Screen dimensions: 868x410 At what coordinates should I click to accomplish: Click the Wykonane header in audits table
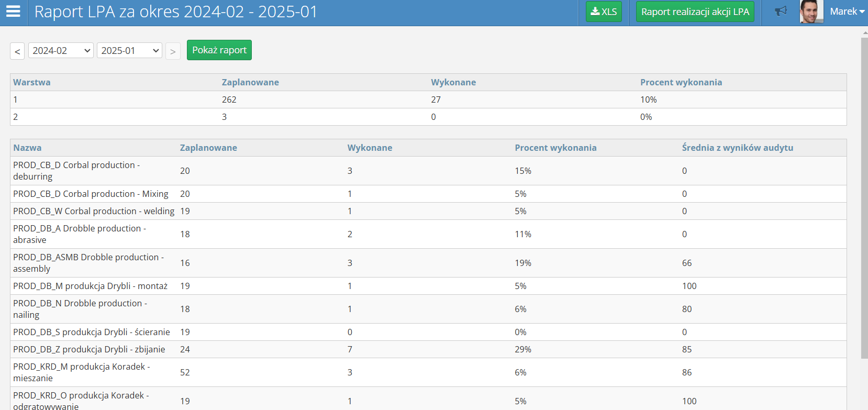pos(370,148)
